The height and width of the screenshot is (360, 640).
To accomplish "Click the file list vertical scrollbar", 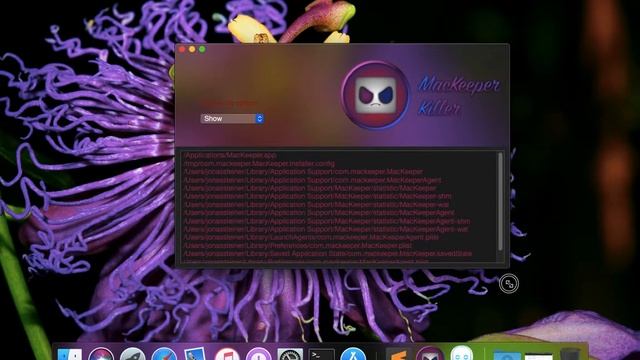I will [x=500, y=202].
